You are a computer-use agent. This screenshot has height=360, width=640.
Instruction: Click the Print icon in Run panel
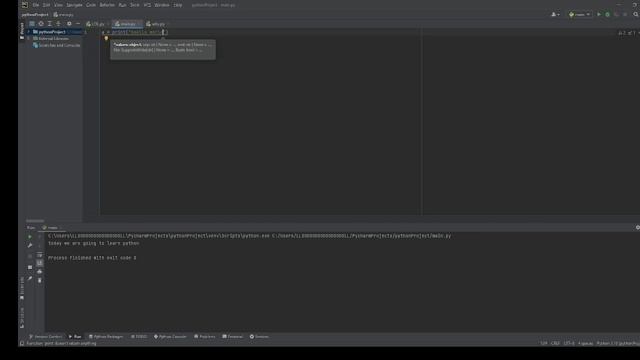[40, 272]
